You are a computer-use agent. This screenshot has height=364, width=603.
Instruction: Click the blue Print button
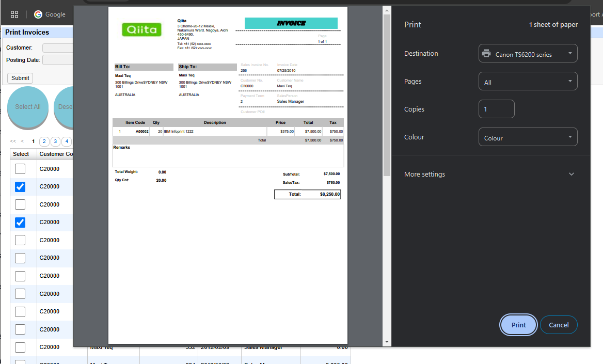(x=518, y=325)
